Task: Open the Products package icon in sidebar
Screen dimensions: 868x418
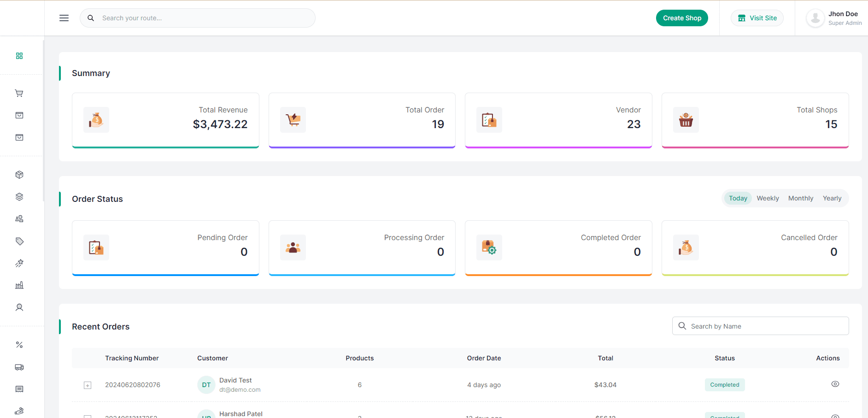Action: 19,175
